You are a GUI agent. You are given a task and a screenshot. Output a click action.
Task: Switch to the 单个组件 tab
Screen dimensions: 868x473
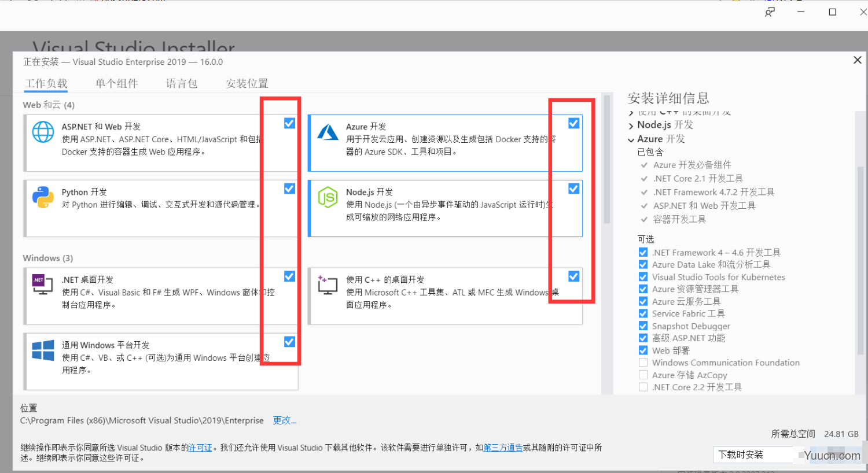pos(117,83)
